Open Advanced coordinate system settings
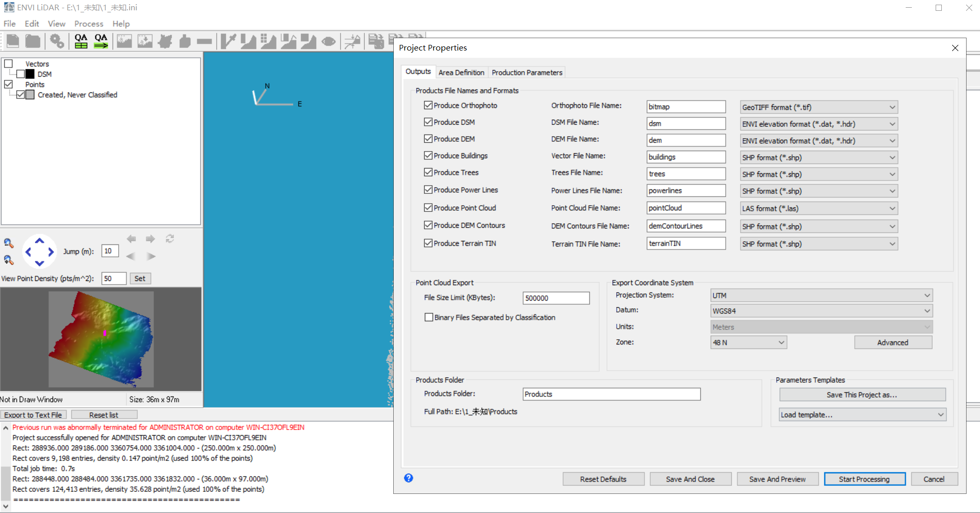 tap(893, 342)
